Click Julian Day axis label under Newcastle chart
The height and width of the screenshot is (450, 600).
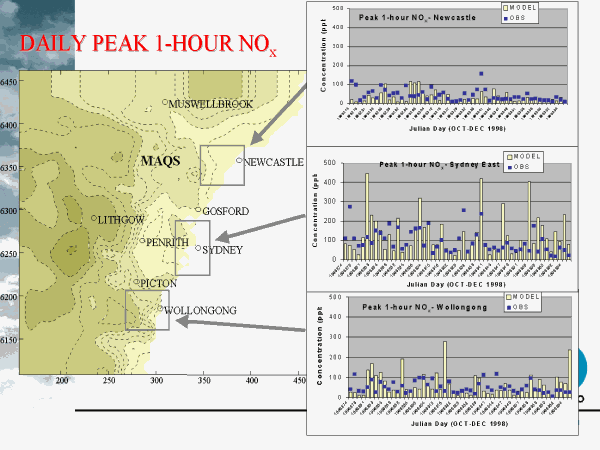457,129
